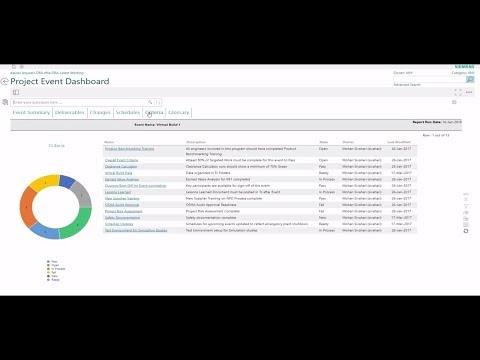Open the three-dots more options menu

pos(469,92)
